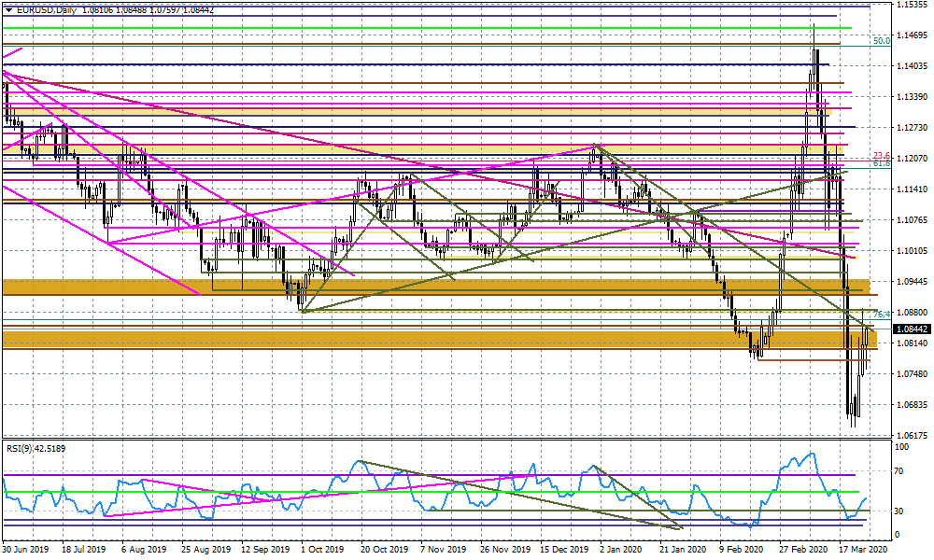Click the RSI scale value 100
This screenshot has width=934, height=560.
click(x=902, y=447)
